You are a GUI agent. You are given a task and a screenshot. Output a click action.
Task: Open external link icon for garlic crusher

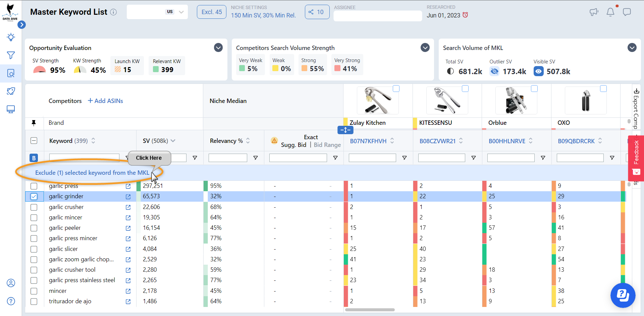click(128, 207)
